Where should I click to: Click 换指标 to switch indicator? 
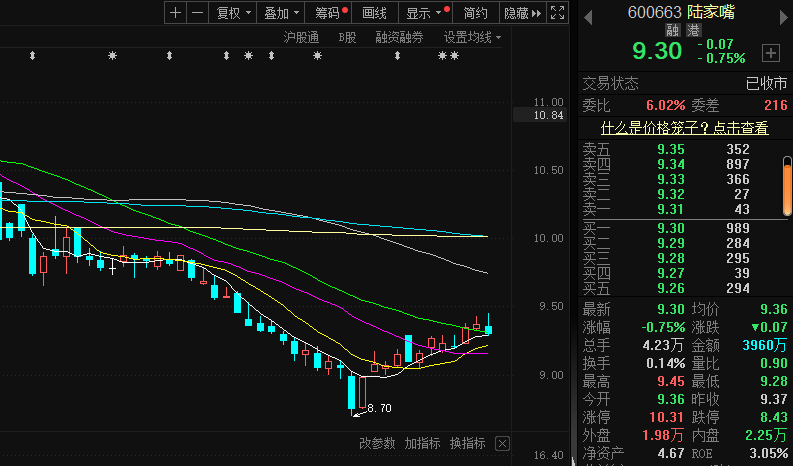click(468, 444)
